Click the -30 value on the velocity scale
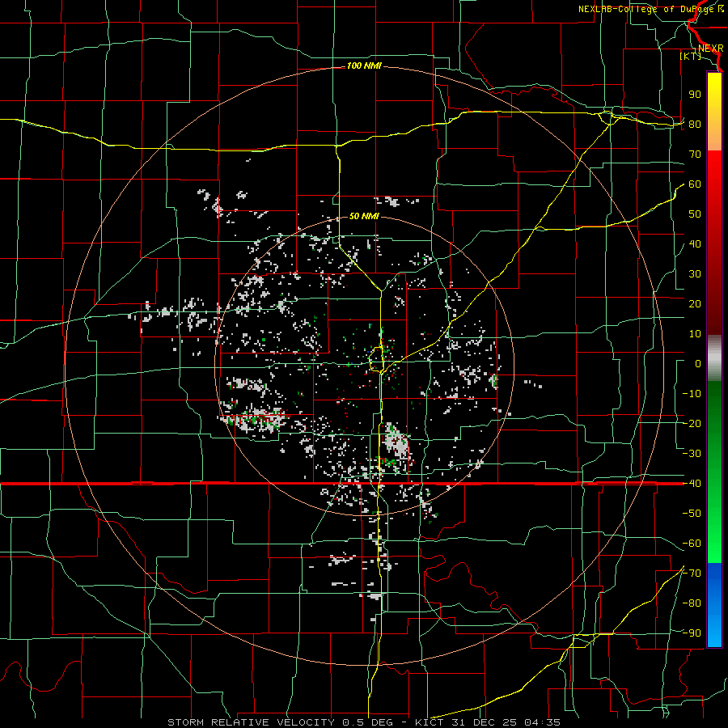The image size is (728, 728). 692,454
